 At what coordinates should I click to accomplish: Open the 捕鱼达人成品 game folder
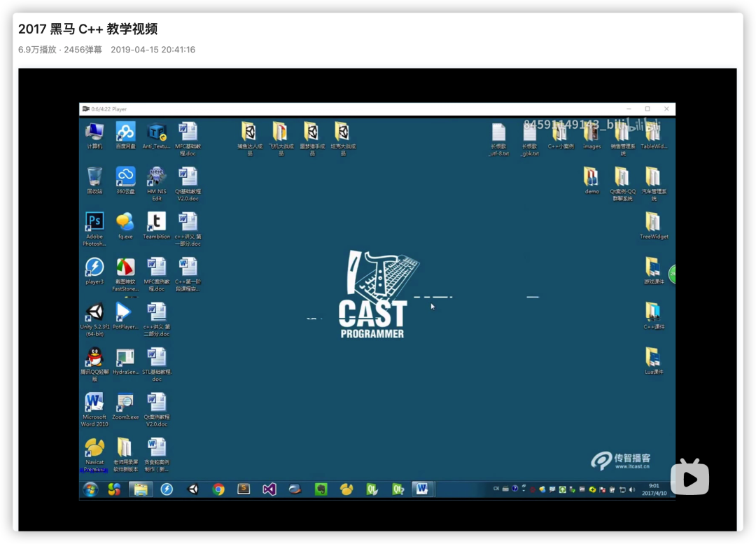click(x=249, y=133)
